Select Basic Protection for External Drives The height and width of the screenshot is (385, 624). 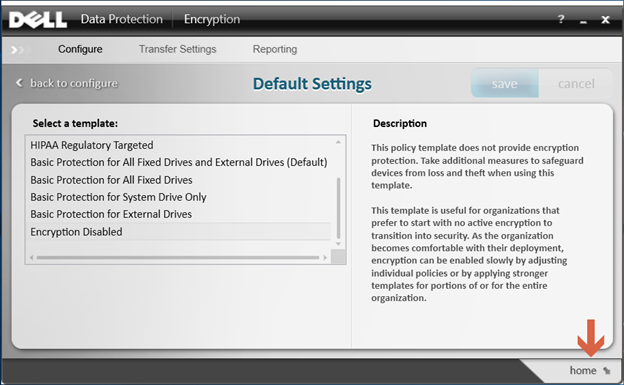point(178,214)
